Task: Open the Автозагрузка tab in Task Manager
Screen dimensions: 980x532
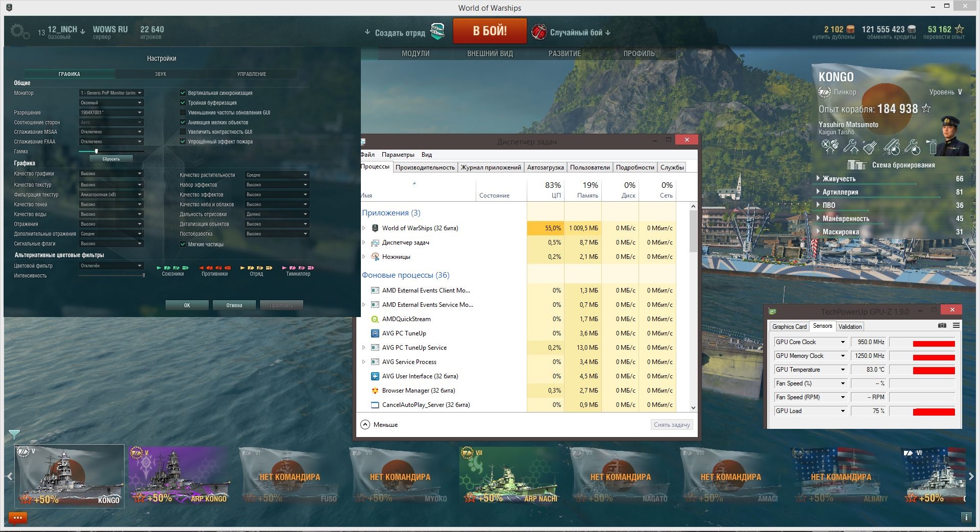Action: coord(545,167)
